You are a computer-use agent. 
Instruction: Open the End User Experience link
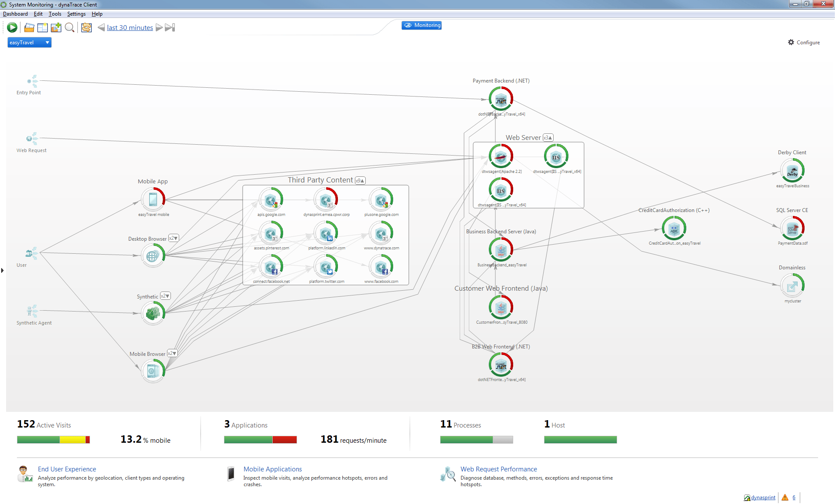click(67, 469)
